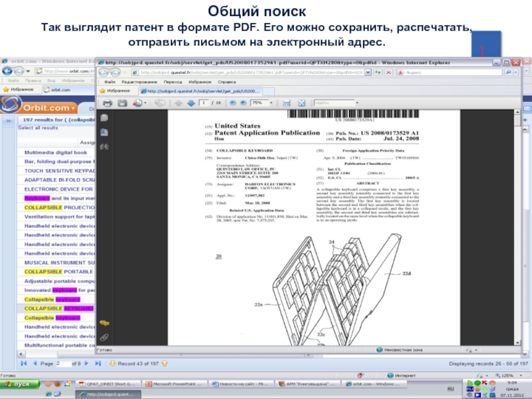532x399 pixels.
Task: Click the 'Select all results' link
Action: [38, 128]
